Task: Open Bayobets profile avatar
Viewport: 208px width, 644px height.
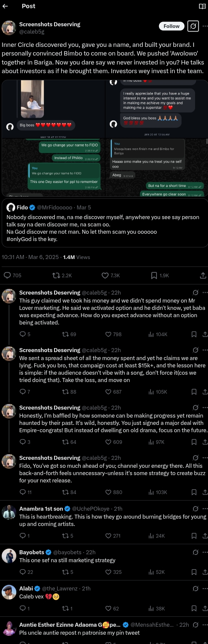Action: click(x=9, y=556)
